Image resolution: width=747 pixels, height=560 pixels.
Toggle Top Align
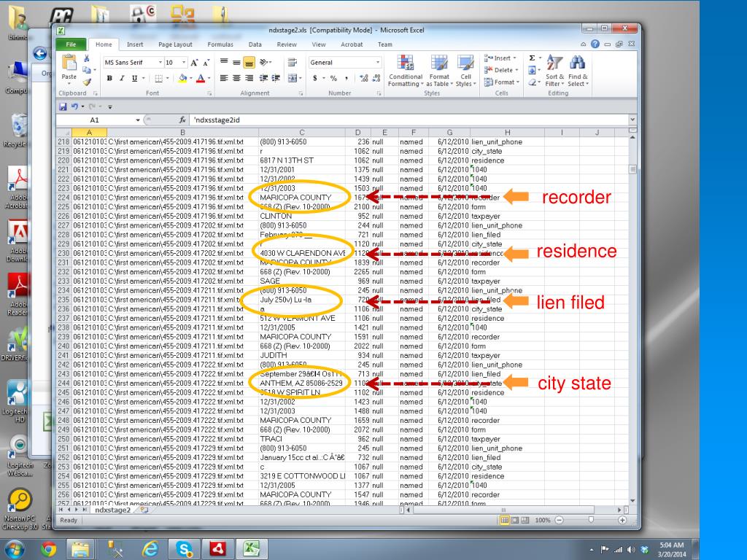(x=224, y=63)
